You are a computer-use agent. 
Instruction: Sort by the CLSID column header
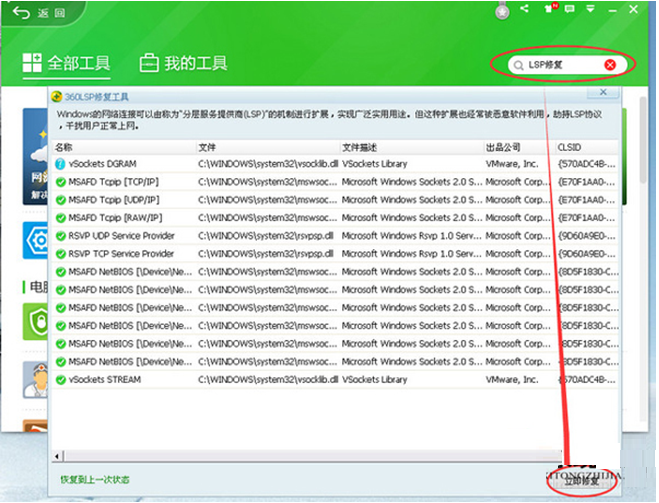point(586,147)
